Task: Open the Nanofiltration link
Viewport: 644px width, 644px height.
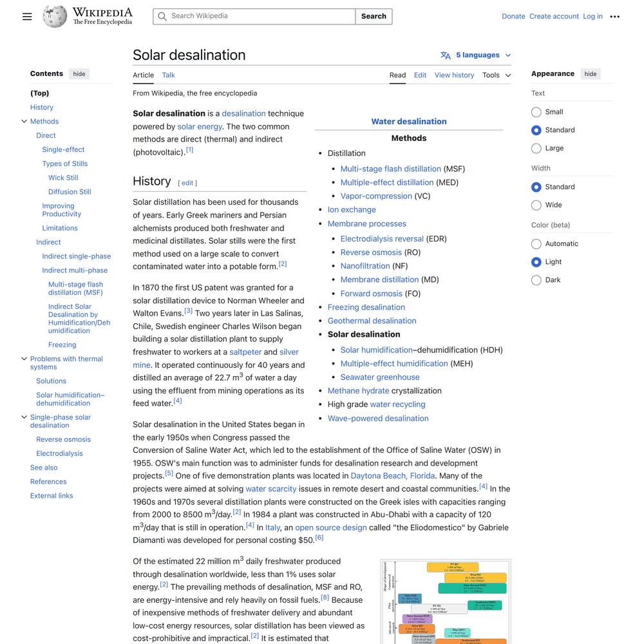Action: [x=365, y=266]
